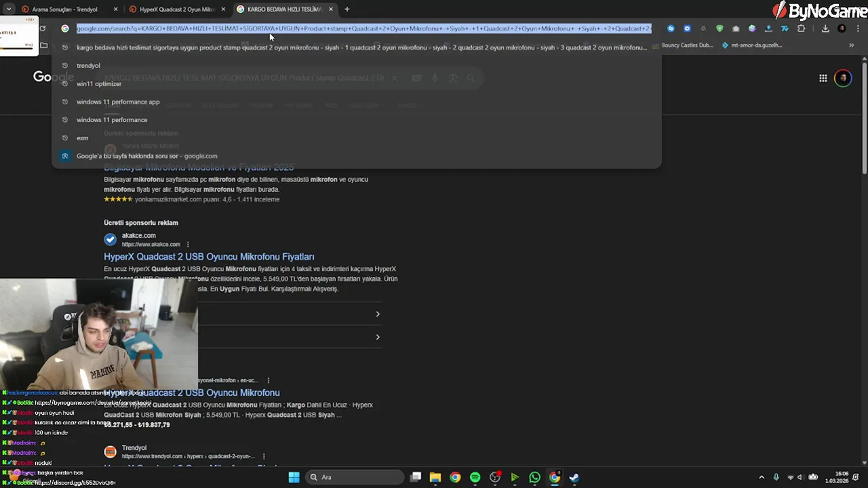Show hidden system tray icons chevron
The height and width of the screenshot is (488, 868).
click(762, 477)
